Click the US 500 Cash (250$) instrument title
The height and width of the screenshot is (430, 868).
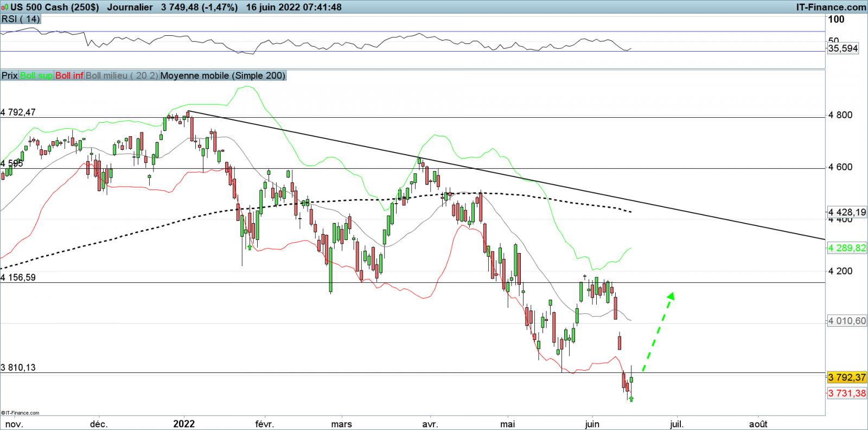click(x=54, y=7)
